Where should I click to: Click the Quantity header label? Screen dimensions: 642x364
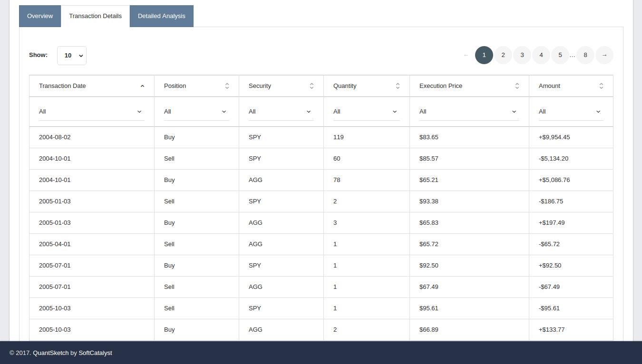tap(345, 86)
